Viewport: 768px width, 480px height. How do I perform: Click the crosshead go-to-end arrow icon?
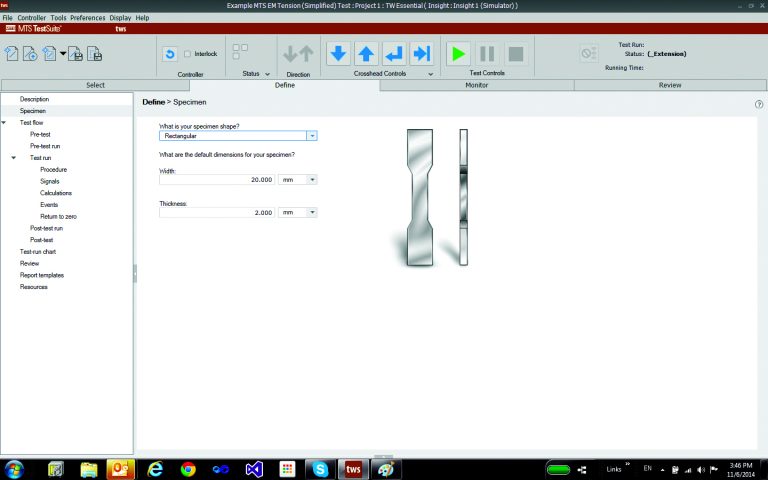click(x=421, y=54)
